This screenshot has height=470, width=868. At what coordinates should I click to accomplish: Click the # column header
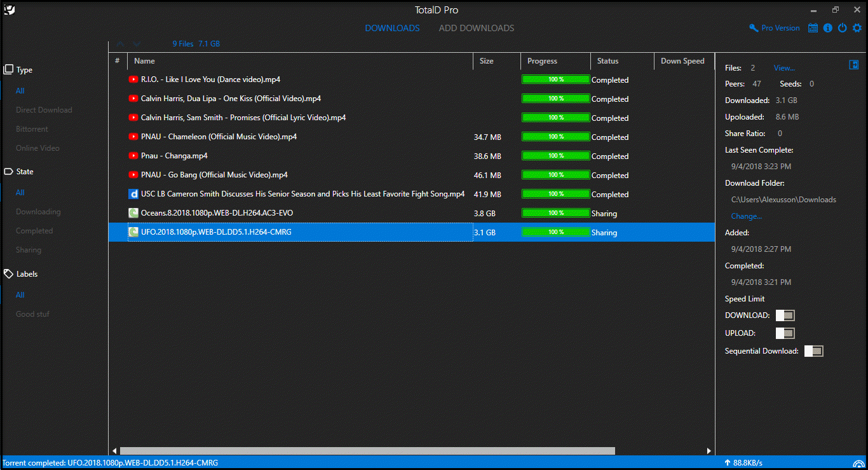tap(118, 61)
